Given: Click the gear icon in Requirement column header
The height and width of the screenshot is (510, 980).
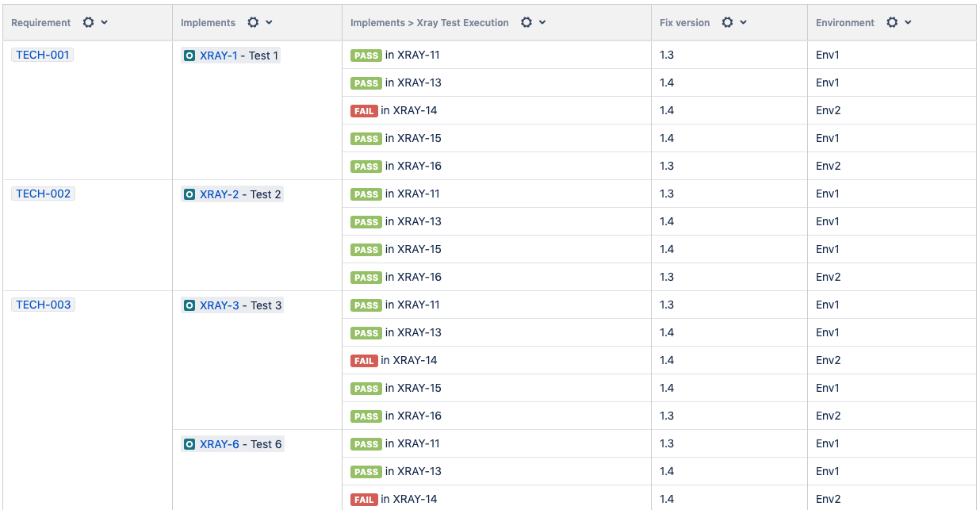Looking at the screenshot, I should click(x=89, y=23).
